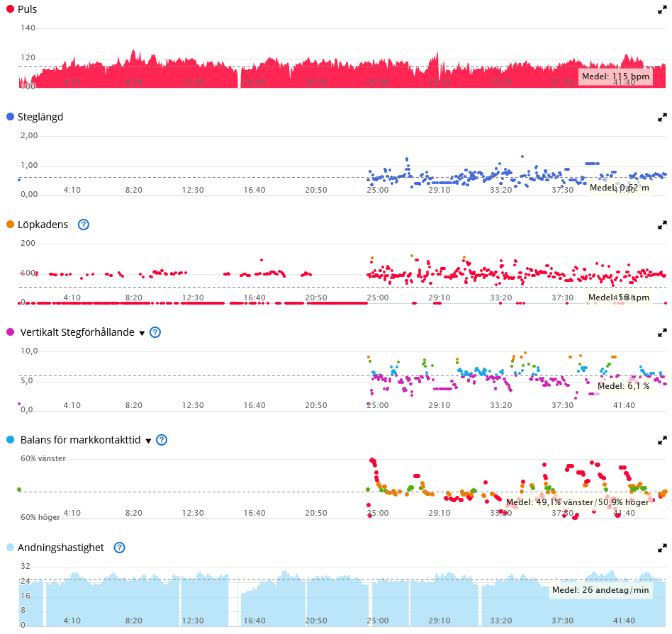This screenshot has height=634, width=672.
Task: Open help for Vertikalt Stegförhållande
Action: click(155, 332)
